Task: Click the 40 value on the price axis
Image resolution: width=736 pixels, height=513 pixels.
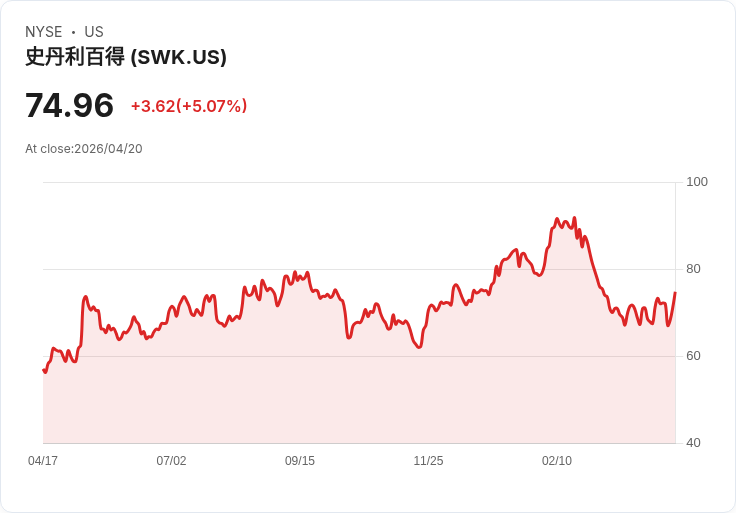Action: [x=693, y=443]
